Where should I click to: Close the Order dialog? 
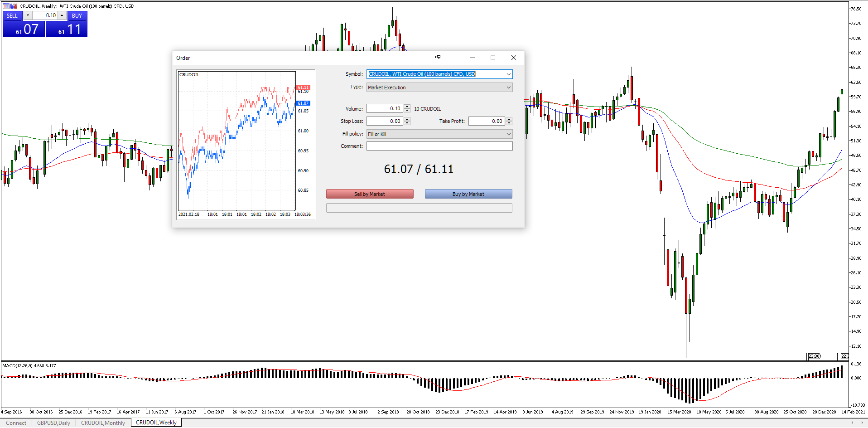(x=513, y=58)
